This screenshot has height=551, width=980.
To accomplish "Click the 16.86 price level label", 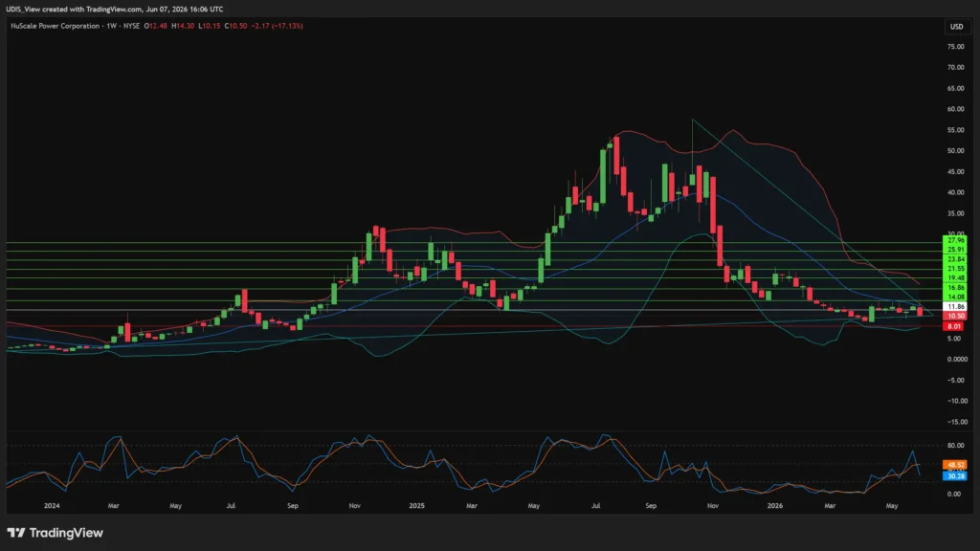I will point(955,288).
